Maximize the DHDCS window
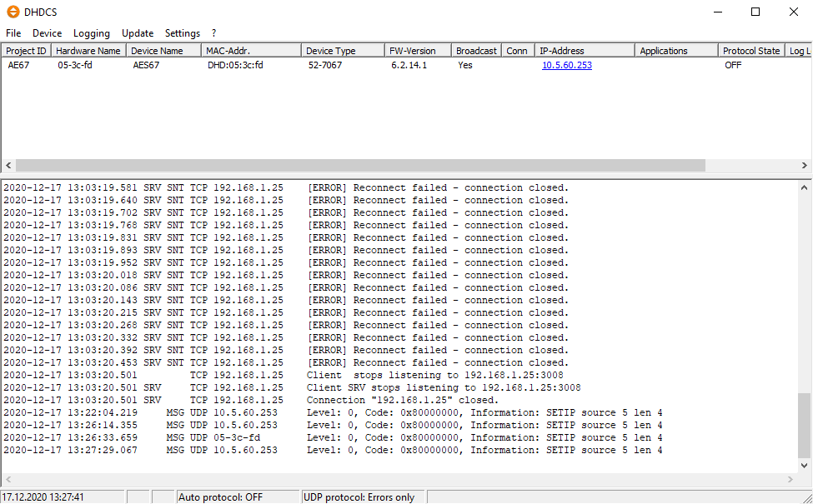Viewport: 813px width, 504px height. 755,12
